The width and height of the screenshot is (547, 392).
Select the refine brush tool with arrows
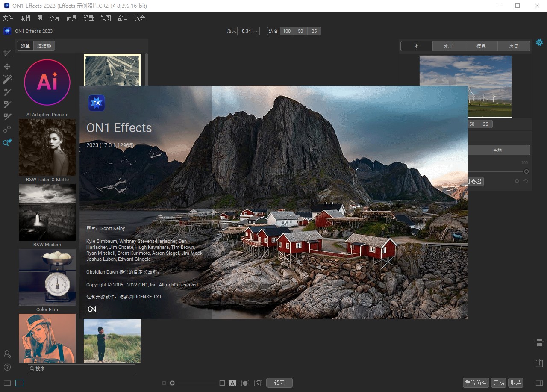point(7,92)
